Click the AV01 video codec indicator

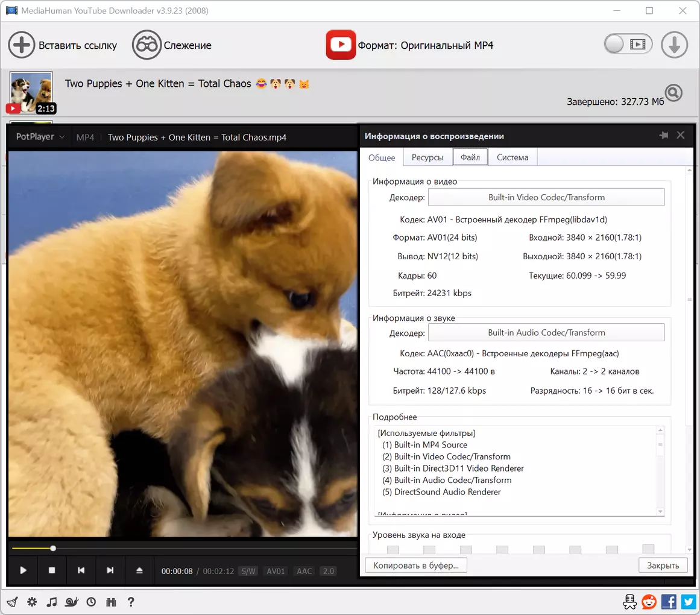point(276,571)
